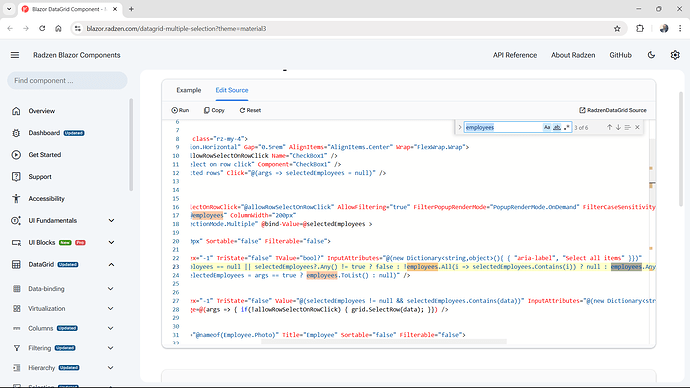Copy the source code

pos(214,110)
